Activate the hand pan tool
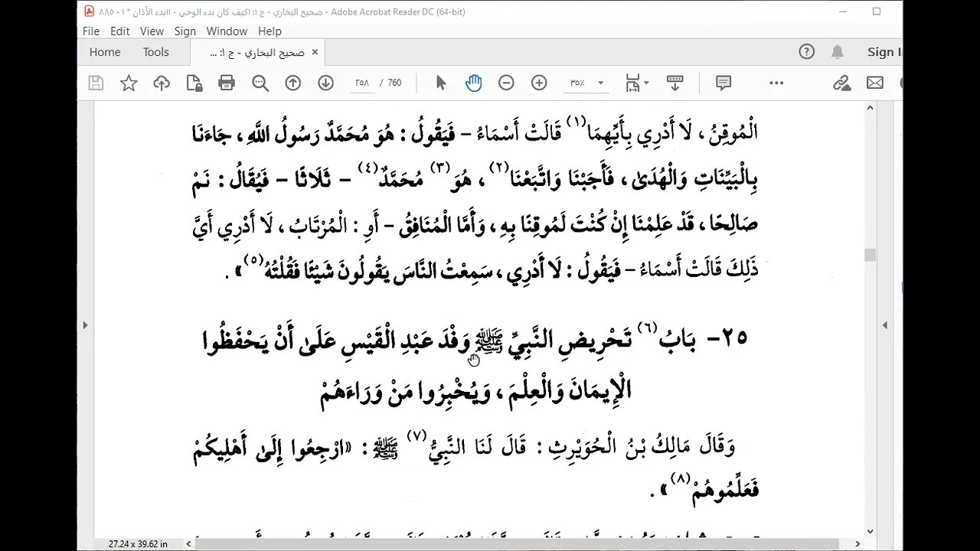 point(473,83)
